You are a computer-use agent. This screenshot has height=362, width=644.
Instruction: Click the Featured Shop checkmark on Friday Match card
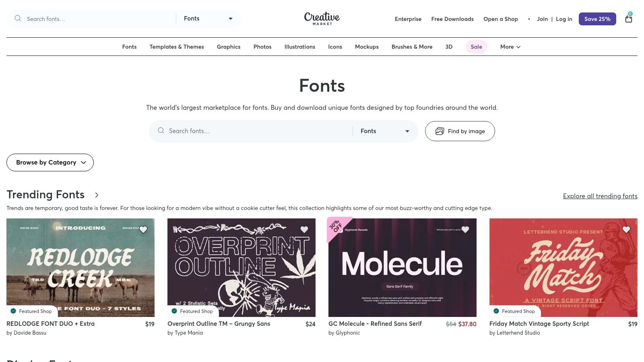pyautogui.click(x=496, y=311)
